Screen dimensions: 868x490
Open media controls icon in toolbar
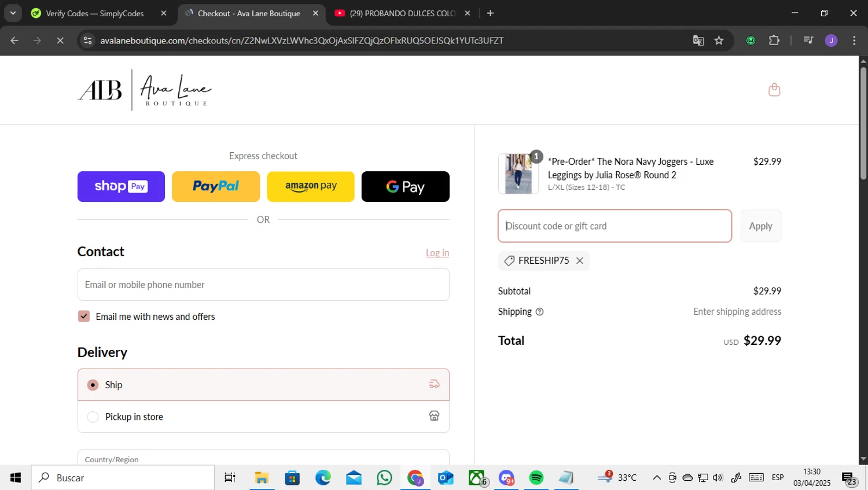click(x=808, y=40)
